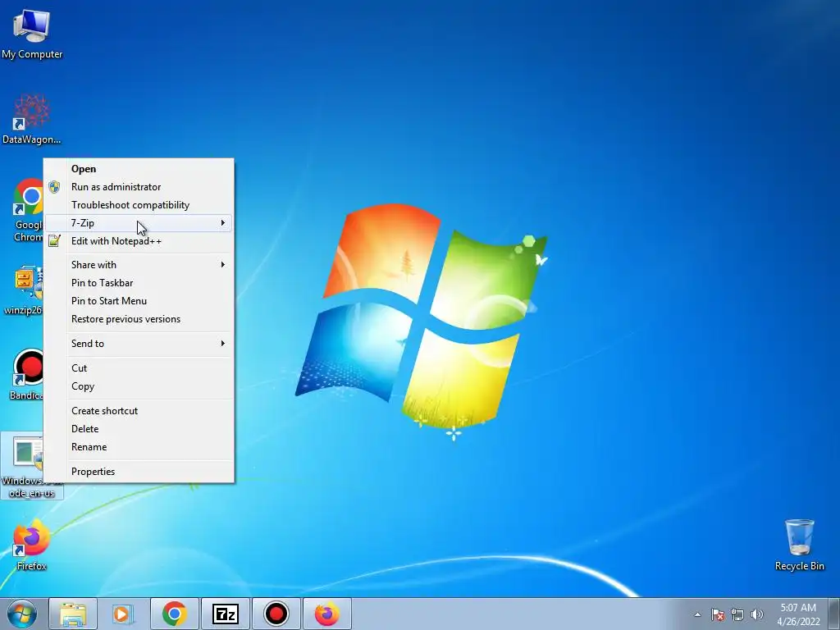The image size is (840, 630).
Task: Open the Action Center flag icon
Action: tap(718, 614)
